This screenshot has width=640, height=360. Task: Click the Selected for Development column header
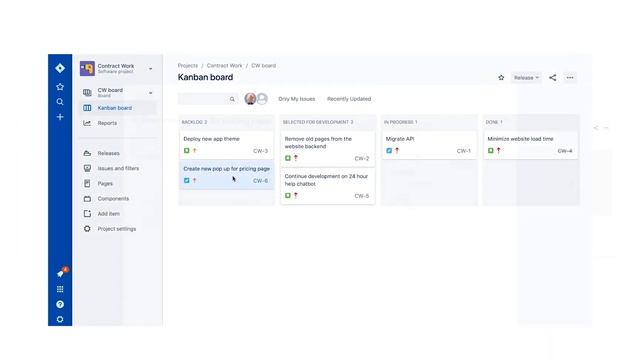(318, 122)
